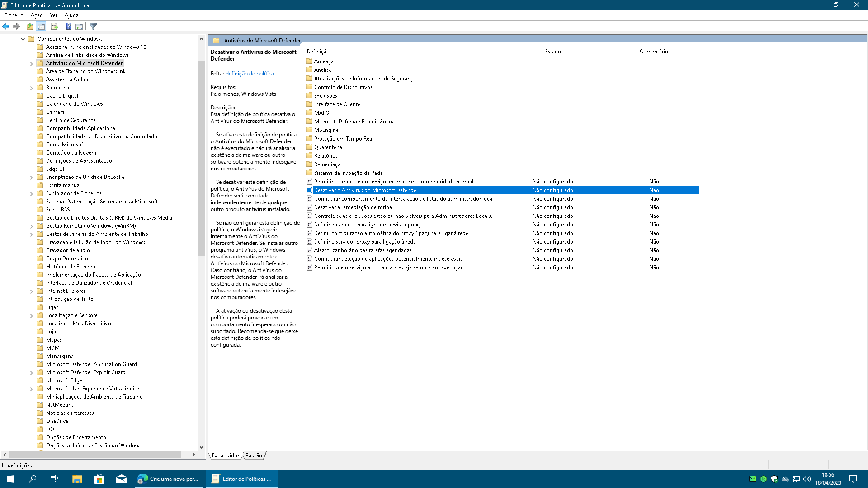Image resolution: width=868 pixels, height=488 pixels.
Task: Select Centro de Segurança tree item
Action: [71, 120]
